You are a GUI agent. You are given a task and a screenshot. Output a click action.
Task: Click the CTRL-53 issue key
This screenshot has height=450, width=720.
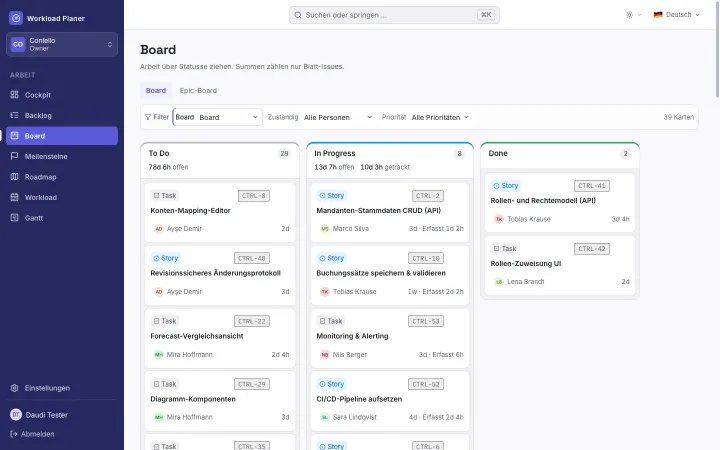coord(426,321)
